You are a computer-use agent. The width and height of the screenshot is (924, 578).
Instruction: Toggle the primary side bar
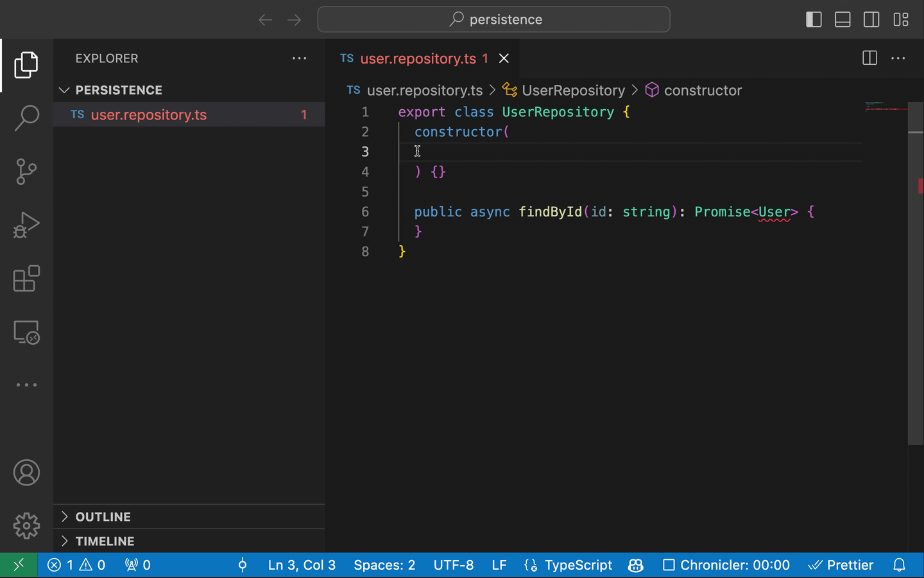(x=814, y=19)
